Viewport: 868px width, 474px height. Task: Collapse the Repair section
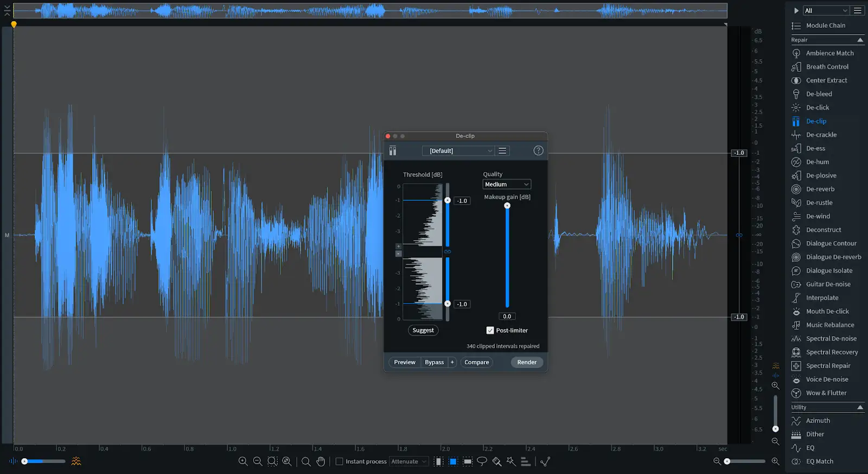[x=860, y=40]
